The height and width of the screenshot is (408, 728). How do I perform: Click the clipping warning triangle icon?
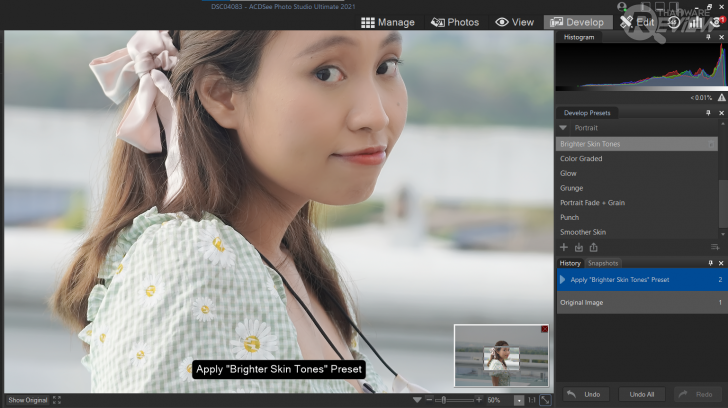[722, 97]
